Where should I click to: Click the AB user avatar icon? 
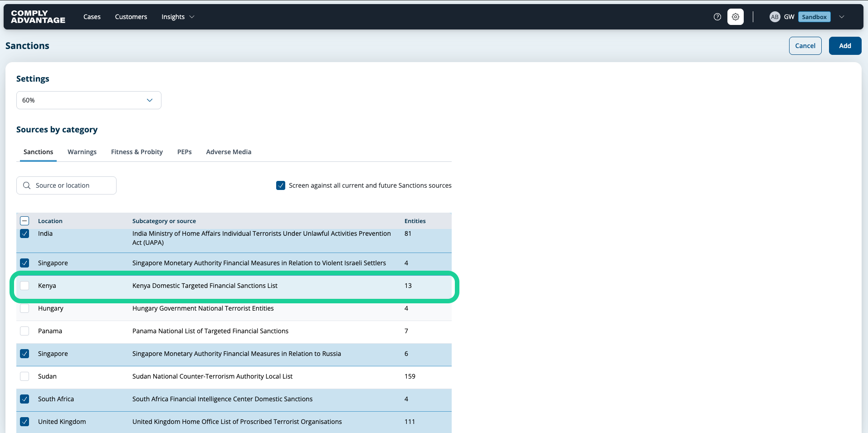[x=775, y=17]
